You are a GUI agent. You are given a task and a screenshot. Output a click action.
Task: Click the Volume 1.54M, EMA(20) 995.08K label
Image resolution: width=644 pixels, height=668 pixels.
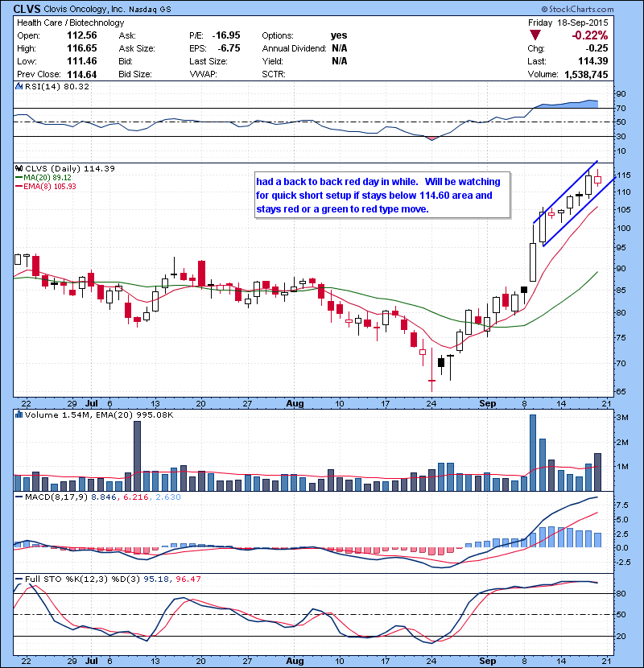[x=99, y=415]
